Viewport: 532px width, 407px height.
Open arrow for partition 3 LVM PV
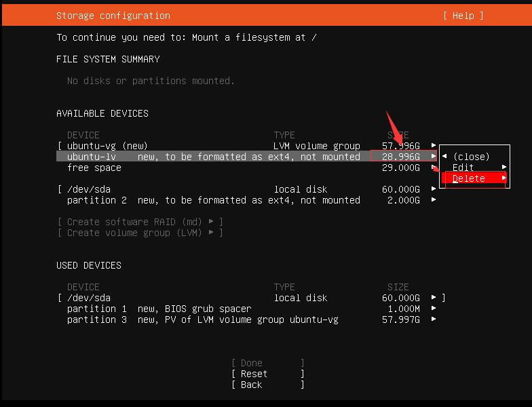click(434, 319)
